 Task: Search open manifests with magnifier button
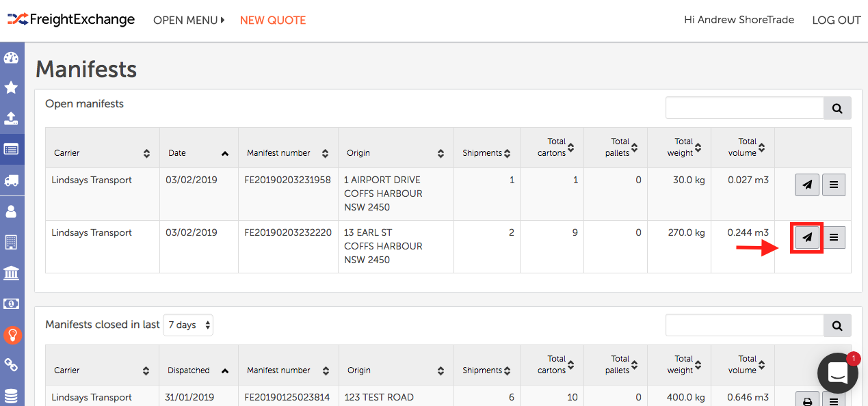coord(837,108)
